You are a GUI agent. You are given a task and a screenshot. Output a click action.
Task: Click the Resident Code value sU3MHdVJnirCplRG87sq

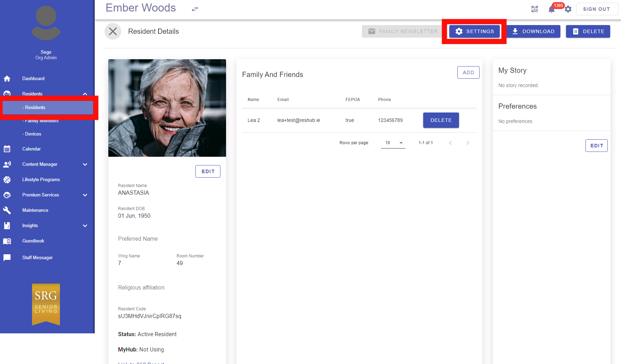click(x=150, y=316)
